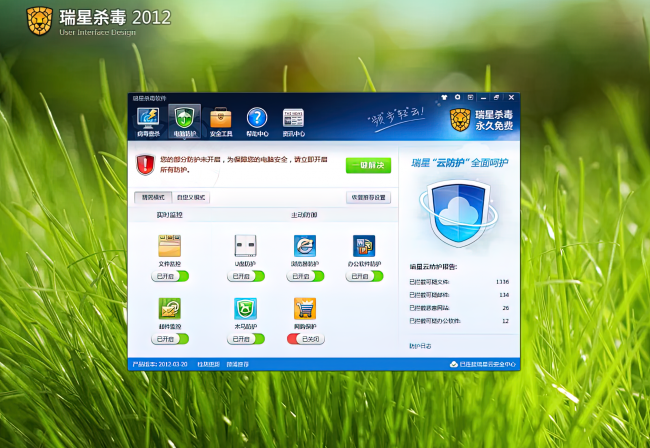Screen dimensions: 650x448
Task: Click the green one-key fix (一键解决) button
Action: pos(369,165)
